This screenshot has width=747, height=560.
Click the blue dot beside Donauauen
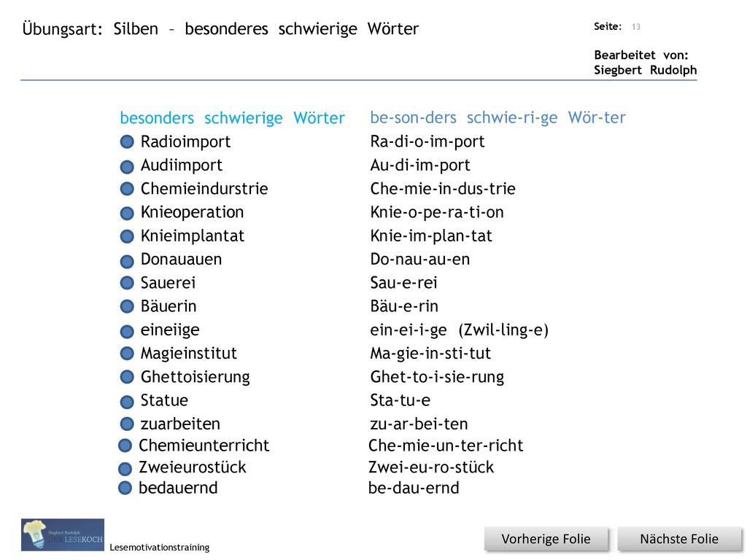[127, 261]
